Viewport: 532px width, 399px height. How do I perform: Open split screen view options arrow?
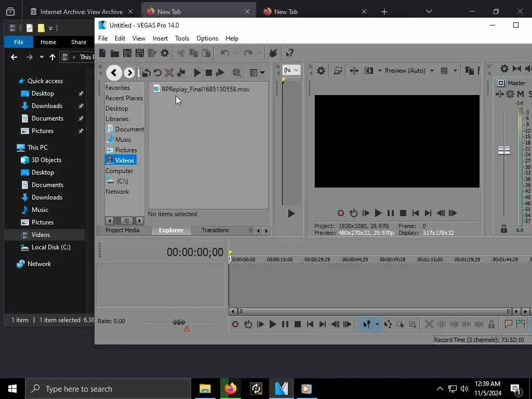click(380, 71)
